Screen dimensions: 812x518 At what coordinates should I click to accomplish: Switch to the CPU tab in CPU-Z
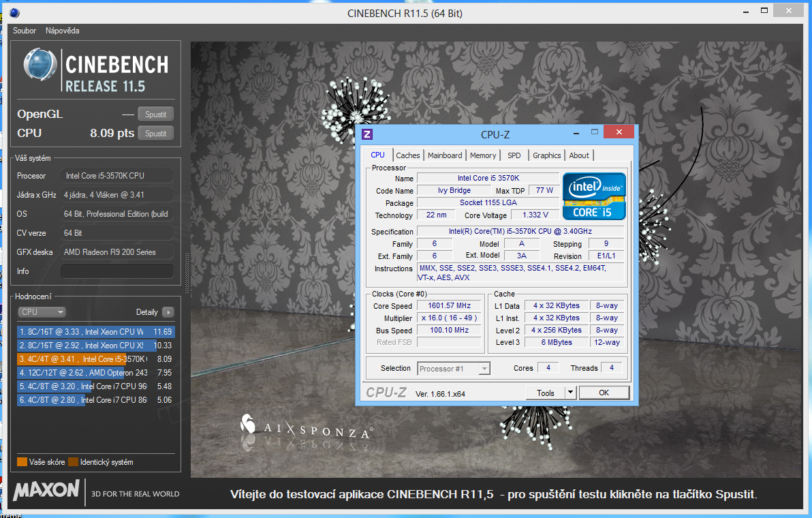[x=377, y=155]
